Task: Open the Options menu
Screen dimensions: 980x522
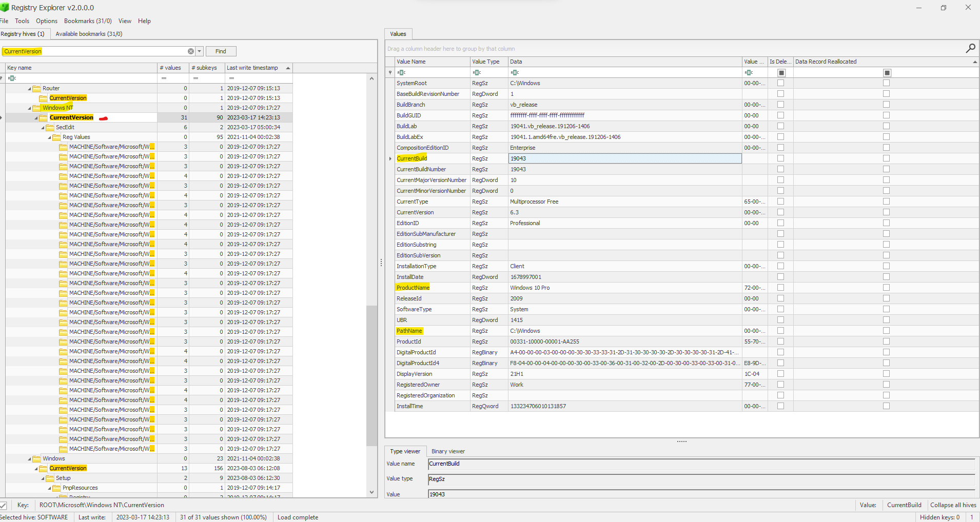Action: (x=47, y=21)
